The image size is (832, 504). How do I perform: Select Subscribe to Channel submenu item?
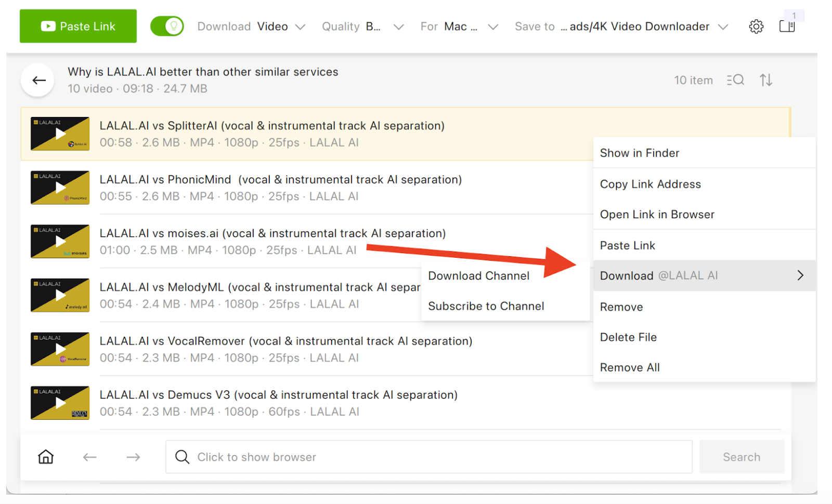[x=505, y=306]
